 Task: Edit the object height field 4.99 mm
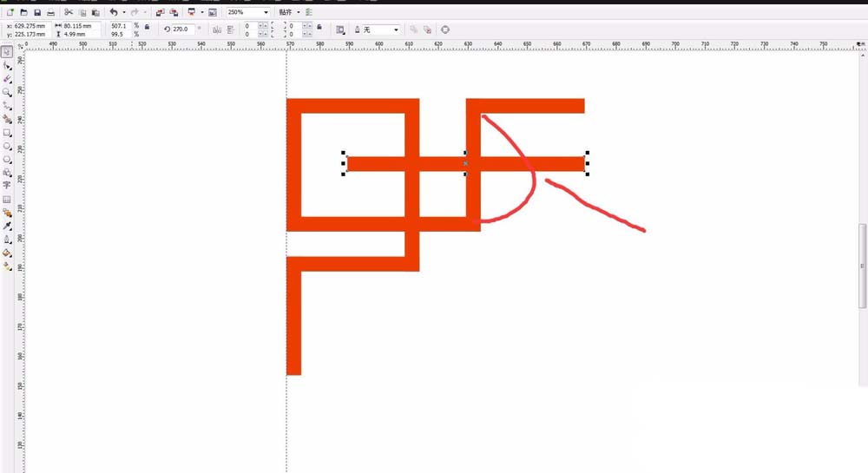82,35
